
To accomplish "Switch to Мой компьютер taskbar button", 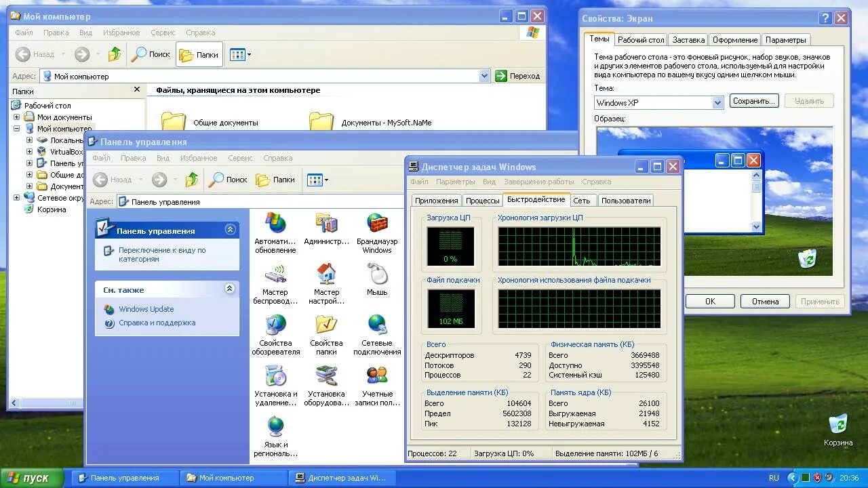I will click(233, 478).
